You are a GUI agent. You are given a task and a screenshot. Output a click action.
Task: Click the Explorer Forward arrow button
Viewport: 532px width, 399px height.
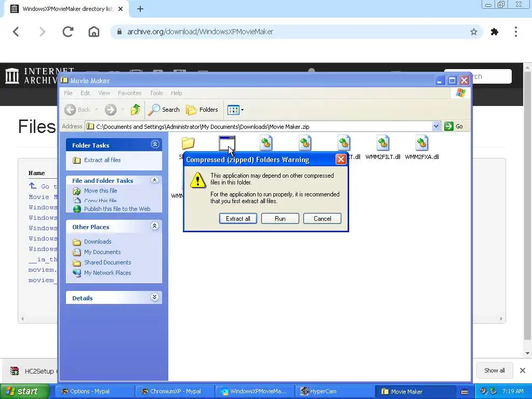point(111,110)
